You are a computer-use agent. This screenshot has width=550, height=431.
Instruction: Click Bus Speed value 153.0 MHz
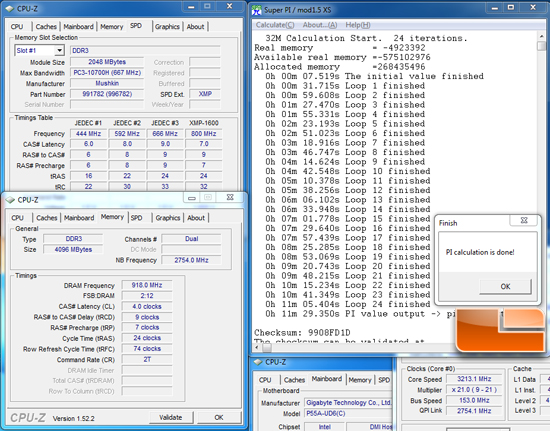(x=474, y=400)
